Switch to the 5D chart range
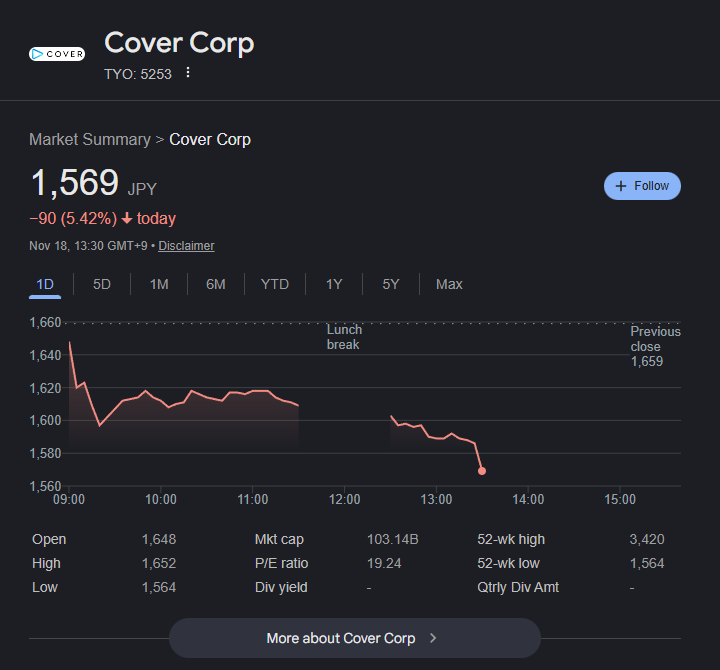 coord(102,284)
